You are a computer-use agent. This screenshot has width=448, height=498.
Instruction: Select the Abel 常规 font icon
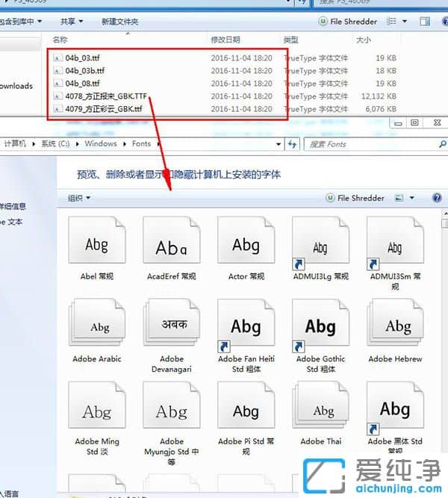coord(97,240)
